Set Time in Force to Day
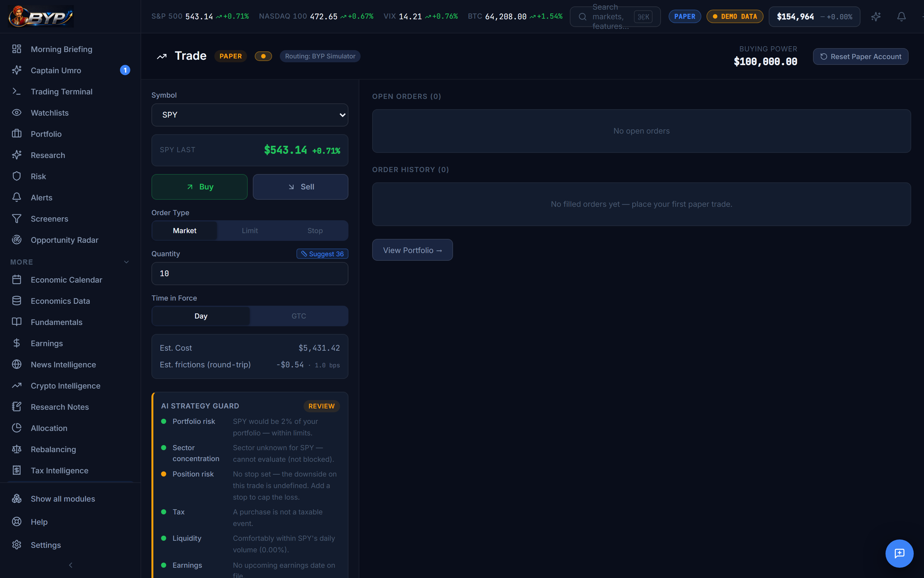 pyautogui.click(x=201, y=316)
